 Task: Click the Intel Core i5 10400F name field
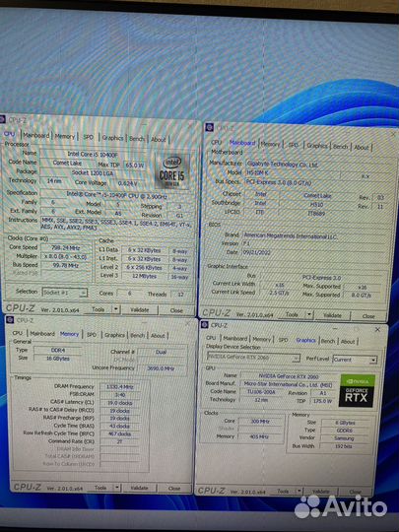[x=93, y=154]
